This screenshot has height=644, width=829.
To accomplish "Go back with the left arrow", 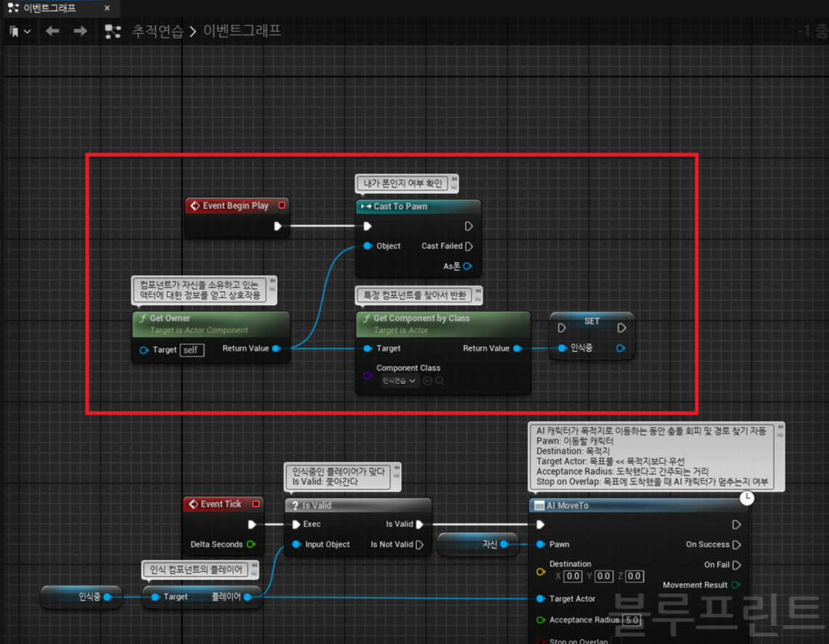I will click(x=52, y=31).
